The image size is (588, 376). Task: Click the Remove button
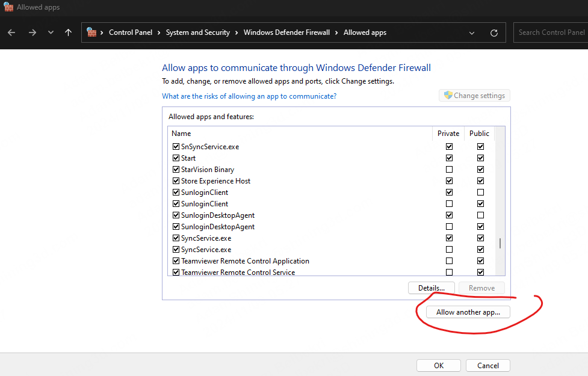[481, 288]
